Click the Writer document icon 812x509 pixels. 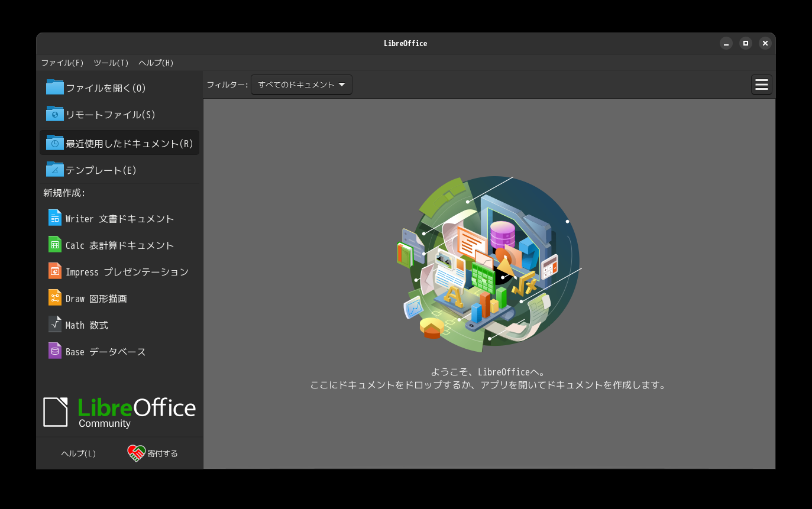[x=55, y=218]
